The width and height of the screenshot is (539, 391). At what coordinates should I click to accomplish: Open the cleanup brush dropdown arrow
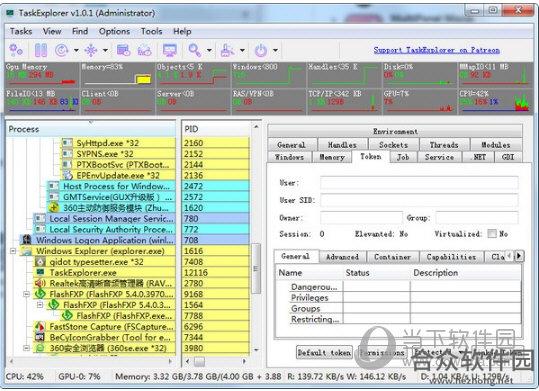(x=242, y=50)
